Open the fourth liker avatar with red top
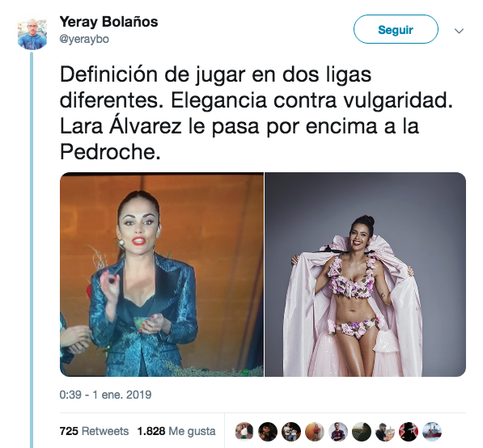 click(315, 431)
